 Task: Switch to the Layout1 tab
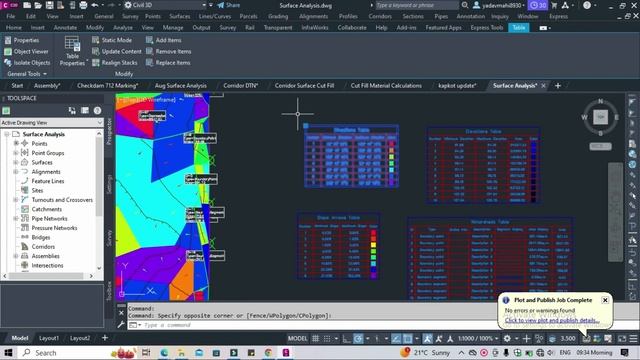49,338
